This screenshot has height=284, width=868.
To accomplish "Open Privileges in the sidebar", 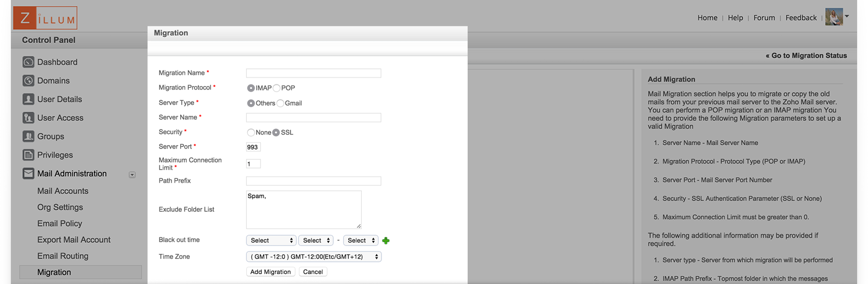I will (x=55, y=155).
